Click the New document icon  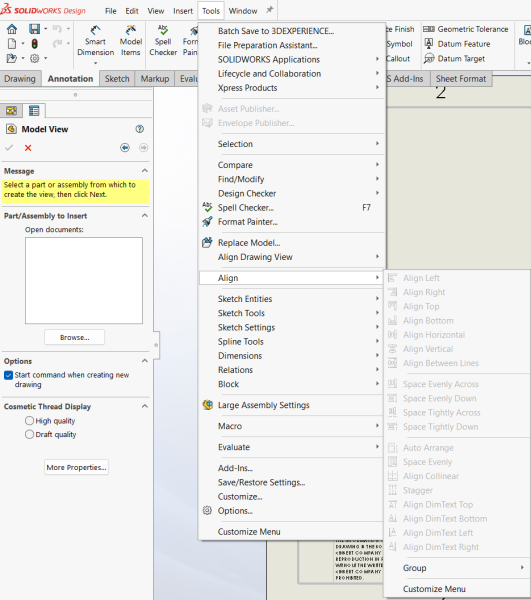point(12,44)
